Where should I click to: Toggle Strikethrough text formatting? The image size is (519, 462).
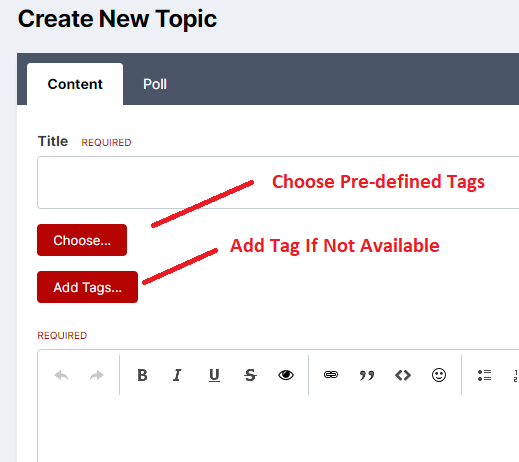[250, 375]
